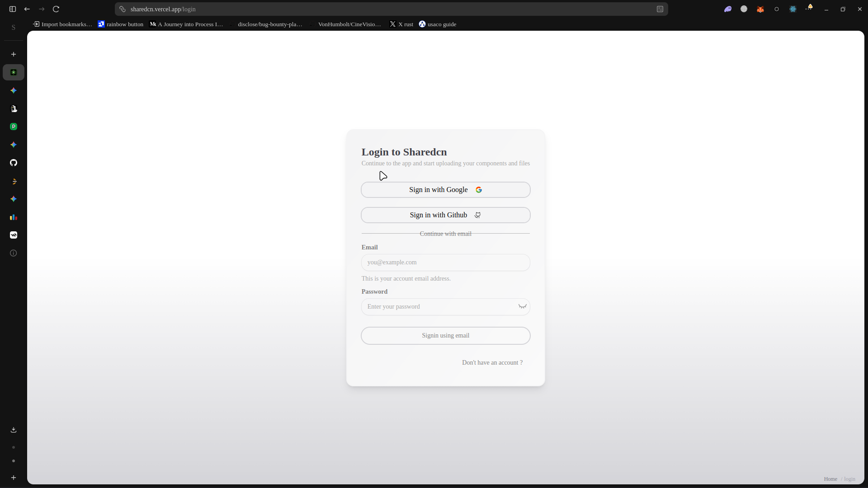
Task: Reload the current page
Action: (56, 9)
